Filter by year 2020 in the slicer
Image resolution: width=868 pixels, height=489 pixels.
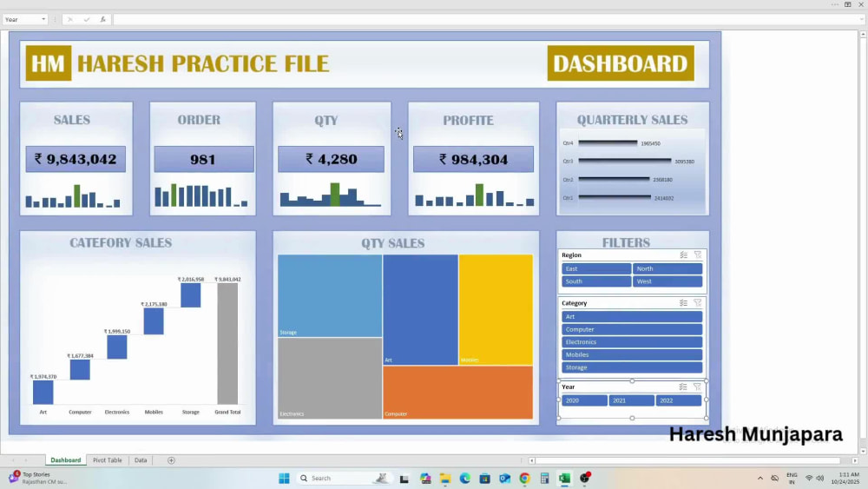[x=584, y=400]
